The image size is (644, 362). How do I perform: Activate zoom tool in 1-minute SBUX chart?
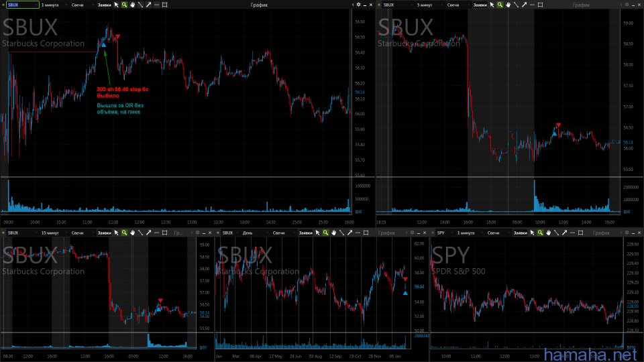click(x=124, y=5)
